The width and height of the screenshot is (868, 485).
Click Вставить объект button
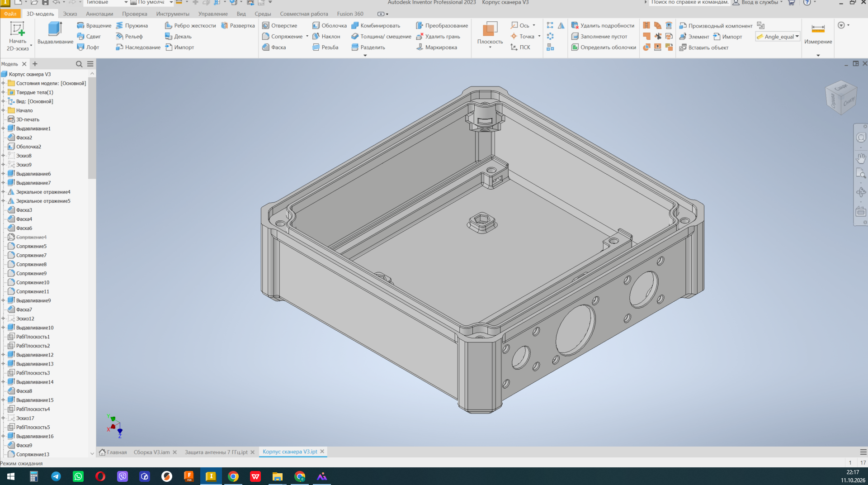[x=704, y=48]
